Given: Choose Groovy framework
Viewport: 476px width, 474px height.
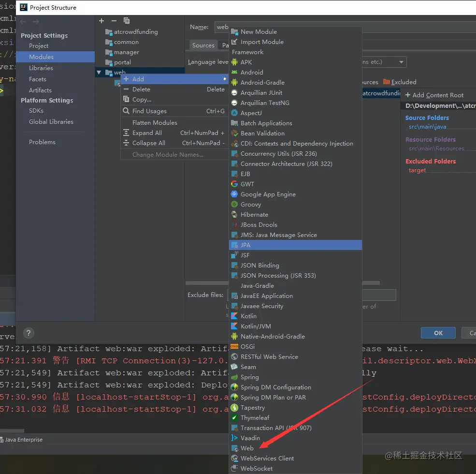Looking at the screenshot, I should 295,205.
